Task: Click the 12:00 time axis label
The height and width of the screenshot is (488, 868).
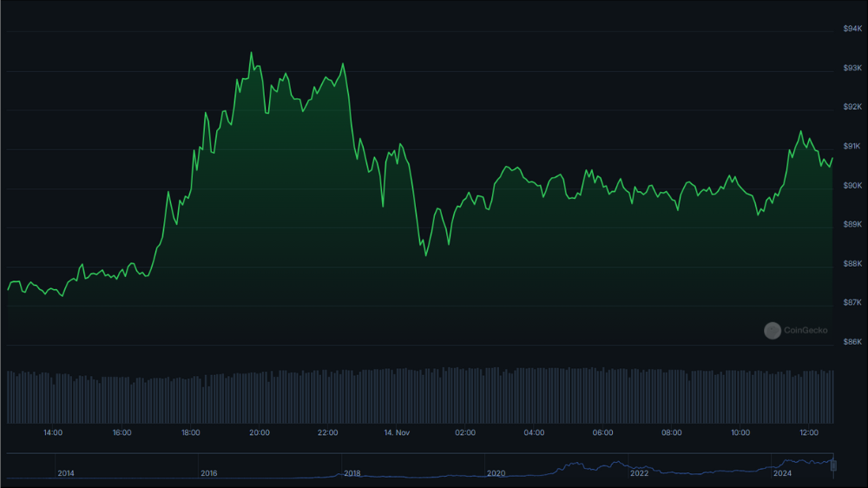Action: click(809, 432)
